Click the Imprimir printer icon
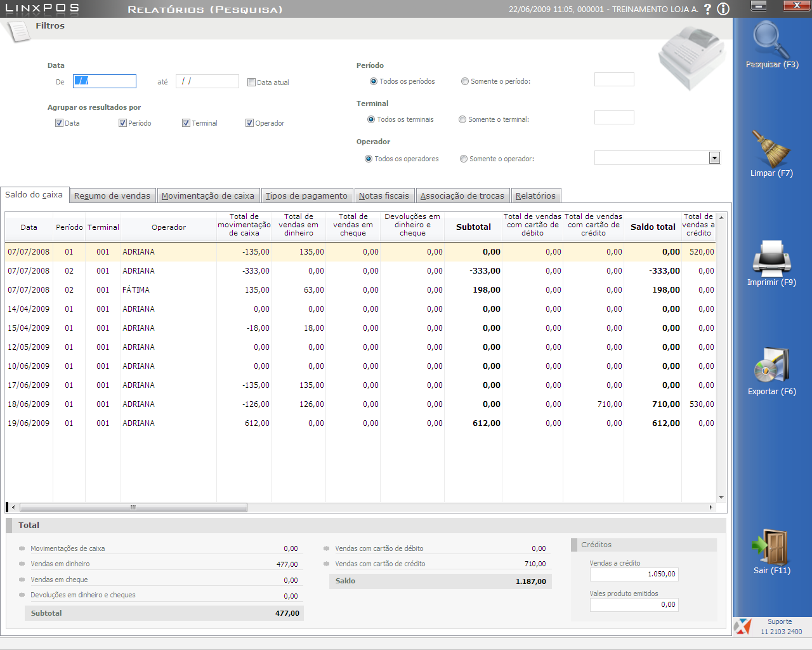The height and width of the screenshot is (650, 812). coord(771,258)
